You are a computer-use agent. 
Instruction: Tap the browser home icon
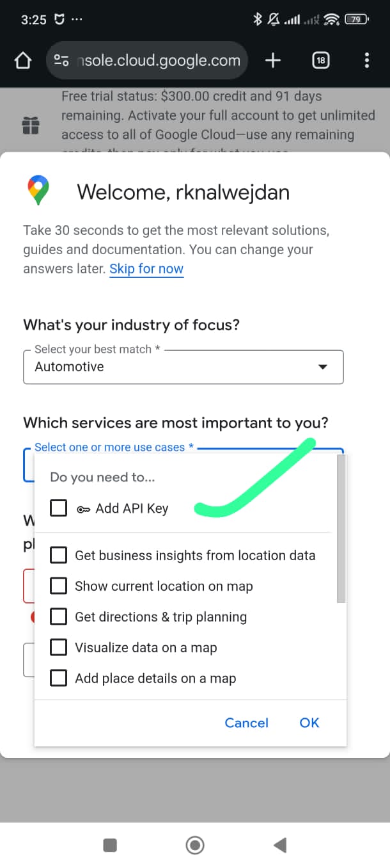click(23, 61)
